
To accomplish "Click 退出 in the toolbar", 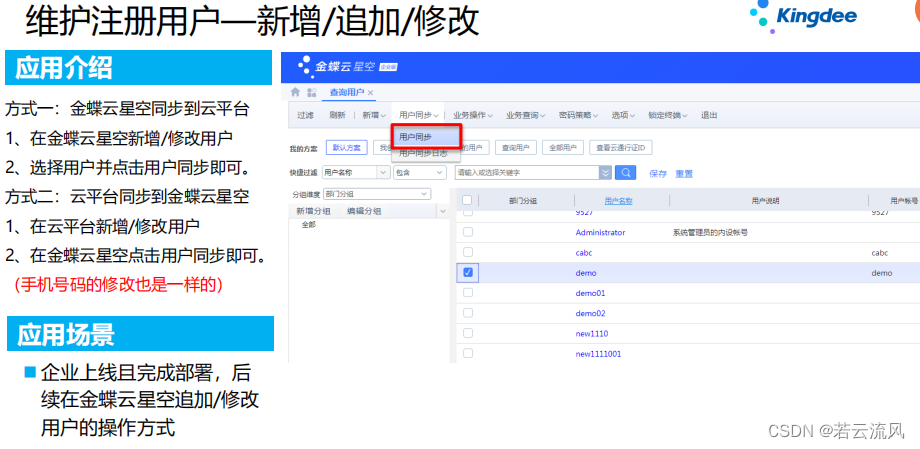I will pos(709,116).
